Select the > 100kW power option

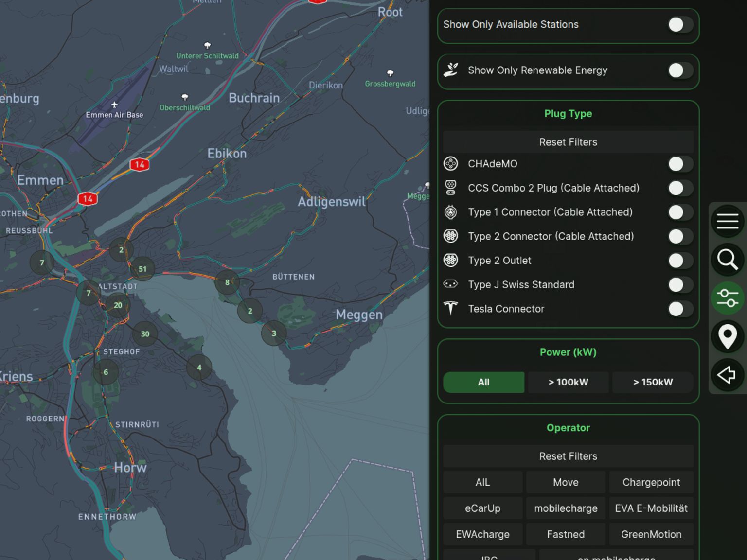tap(568, 382)
